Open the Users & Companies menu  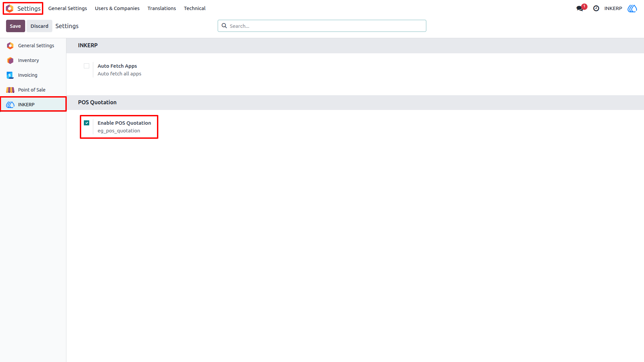[x=117, y=8]
